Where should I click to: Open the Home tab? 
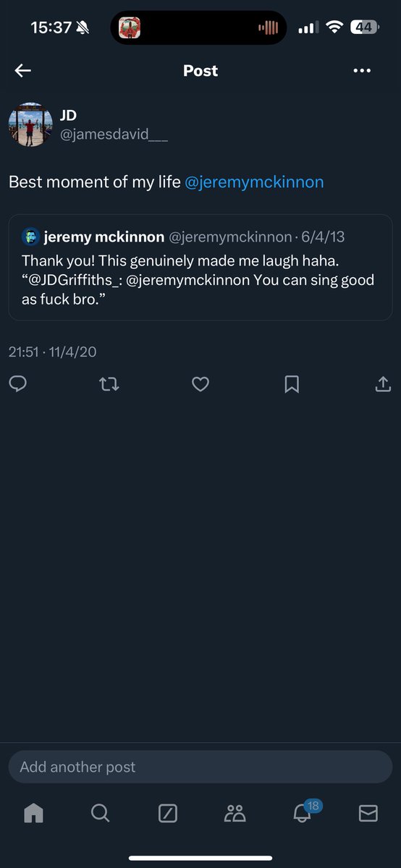click(x=34, y=813)
